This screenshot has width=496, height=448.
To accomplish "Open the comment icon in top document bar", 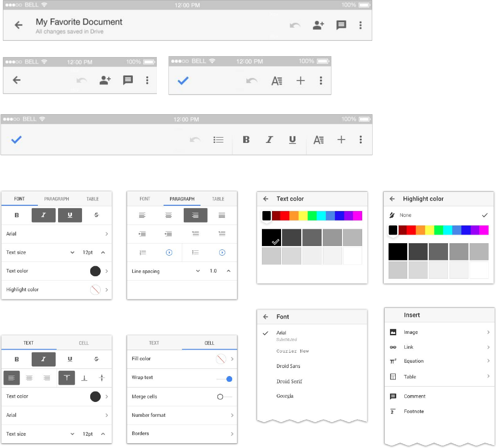I will click(x=341, y=25).
